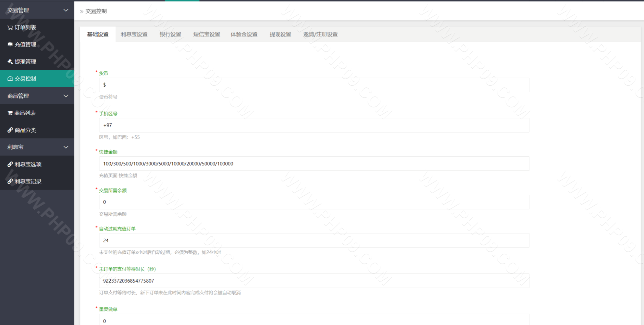Click the link icon beside 利息宝记录
This screenshot has width=644, height=325.
(10, 181)
